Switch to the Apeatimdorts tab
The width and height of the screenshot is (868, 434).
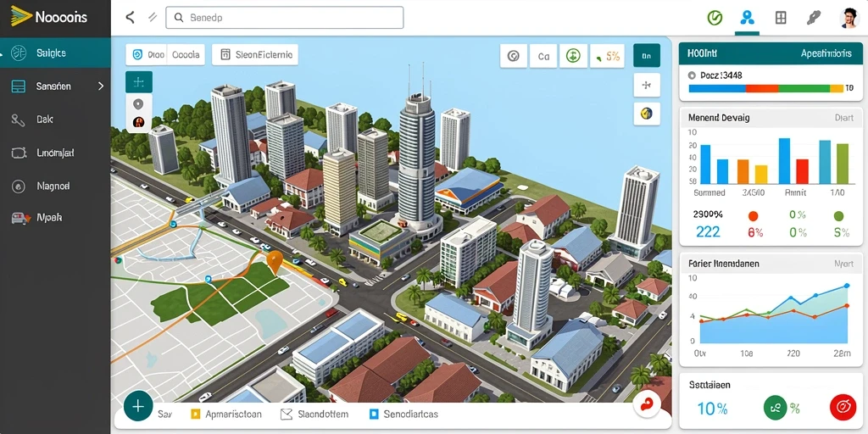826,53
